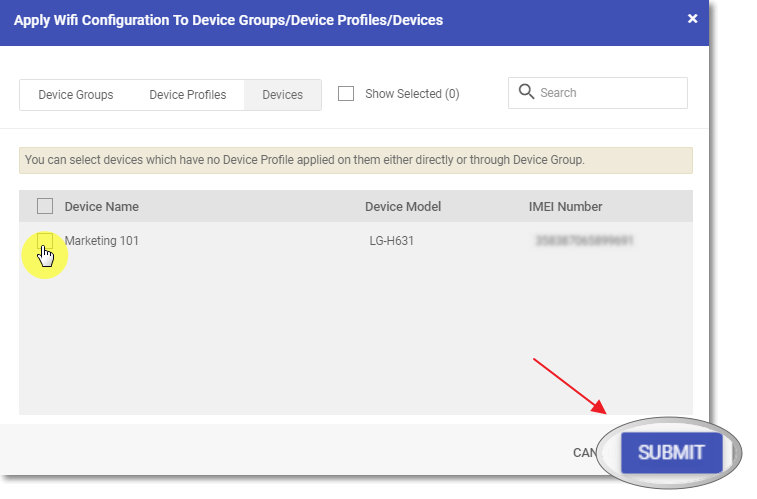The width and height of the screenshot is (757, 499).
Task: Click the Device Model column header
Action: 403,207
